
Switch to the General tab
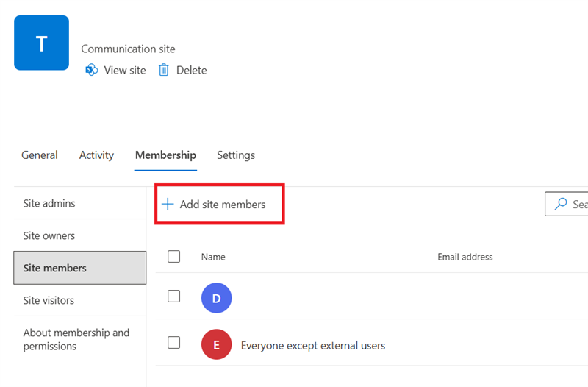click(40, 155)
